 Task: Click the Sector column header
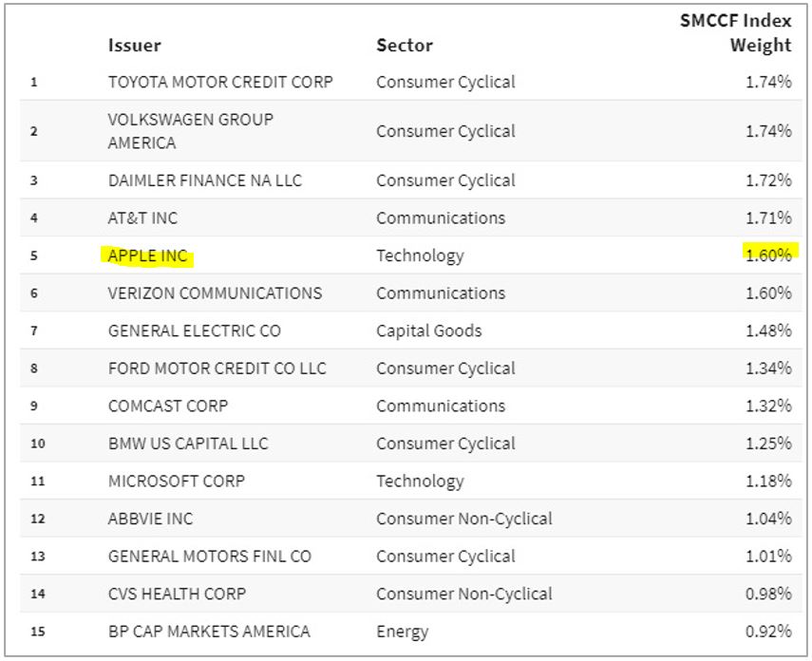click(x=405, y=45)
